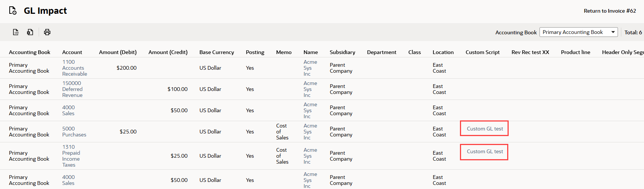
Task: Sort by the Amount (Credit) column header
Action: click(168, 52)
